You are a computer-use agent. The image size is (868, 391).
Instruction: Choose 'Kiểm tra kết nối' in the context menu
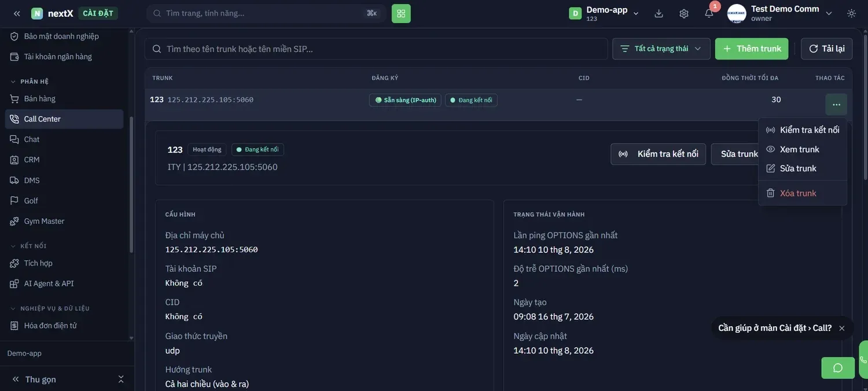pos(803,130)
